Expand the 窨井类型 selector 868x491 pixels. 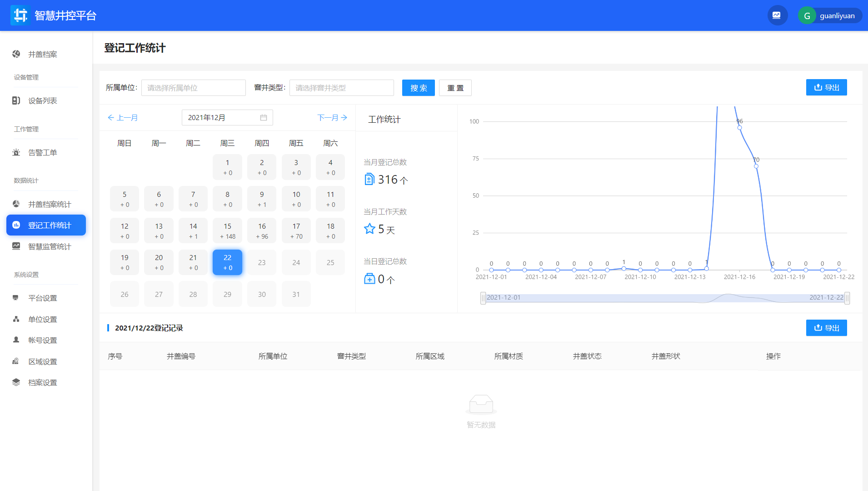[341, 88]
